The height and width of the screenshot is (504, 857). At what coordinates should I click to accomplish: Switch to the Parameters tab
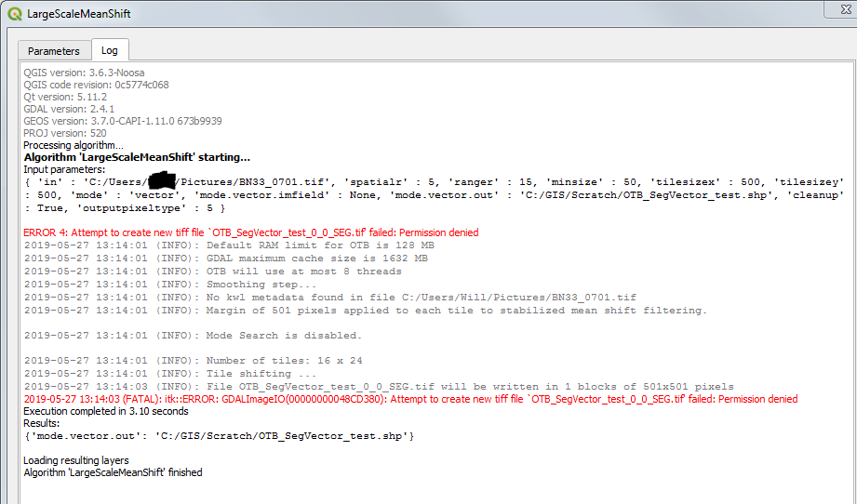click(53, 51)
